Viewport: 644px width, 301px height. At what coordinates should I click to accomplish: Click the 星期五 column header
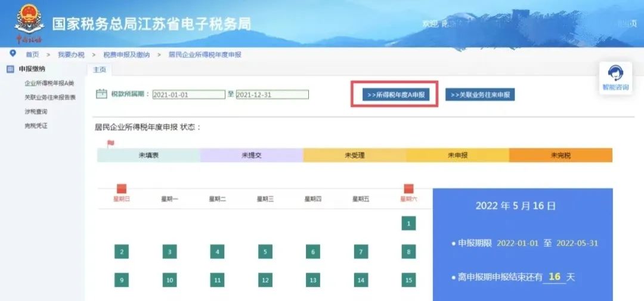pos(361,199)
